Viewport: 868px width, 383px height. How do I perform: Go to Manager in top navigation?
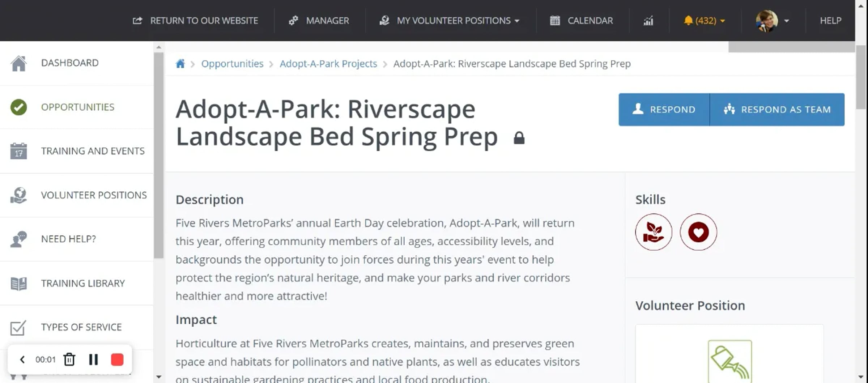point(319,21)
